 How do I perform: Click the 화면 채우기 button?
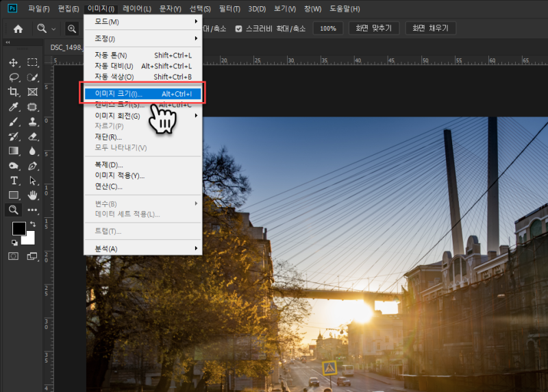[430, 28]
